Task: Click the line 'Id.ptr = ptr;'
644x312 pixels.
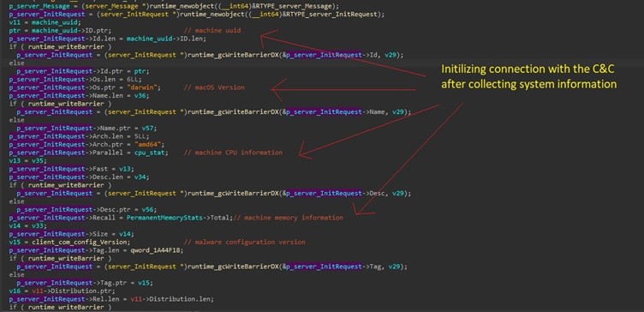Action: (x=83, y=71)
